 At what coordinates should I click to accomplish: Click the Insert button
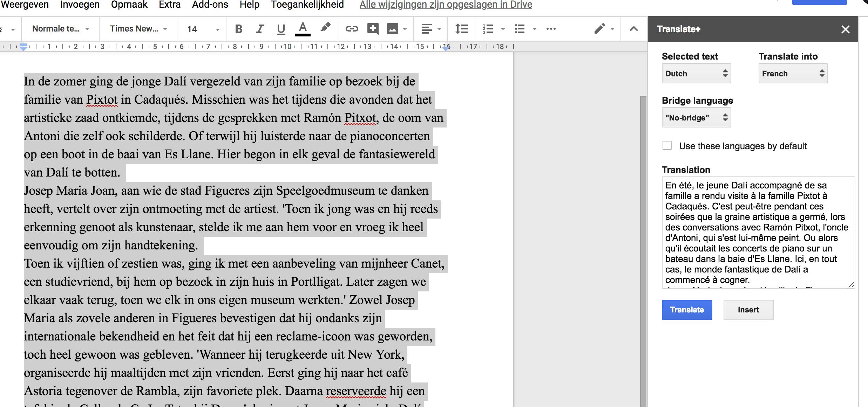point(748,310)
